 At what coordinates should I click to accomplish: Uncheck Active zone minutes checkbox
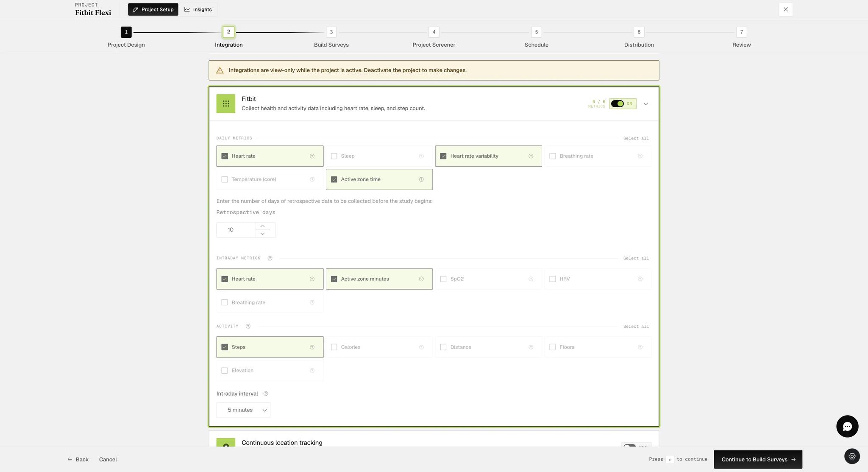point(334,279)
